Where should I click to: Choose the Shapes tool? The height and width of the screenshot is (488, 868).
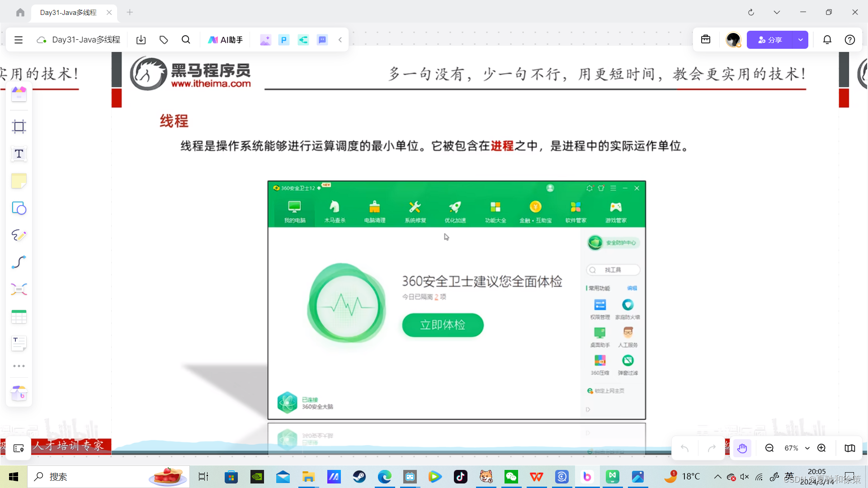click(x=19, y=208)
